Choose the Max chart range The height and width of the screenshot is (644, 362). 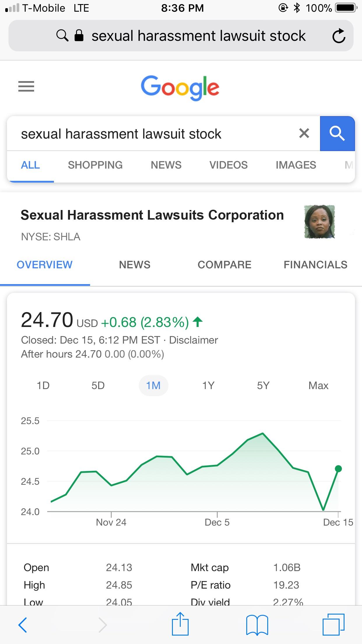[x=318, y=386]
